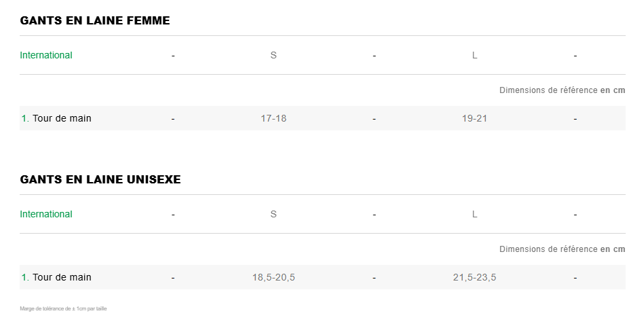Image resolution: width=644 pixels, height=324 pixels.
Task: Click the GANTS EN LAINE UNISEXE heading
Action: point(100,179)
